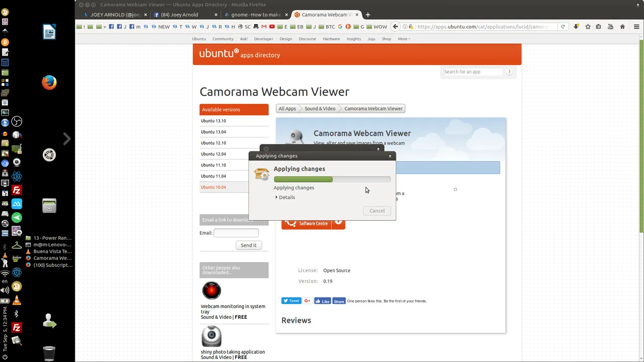The height and width of the screenshot is (362, 644).
Task: Click the ubuntu apps directory logo
Action: 239,54
